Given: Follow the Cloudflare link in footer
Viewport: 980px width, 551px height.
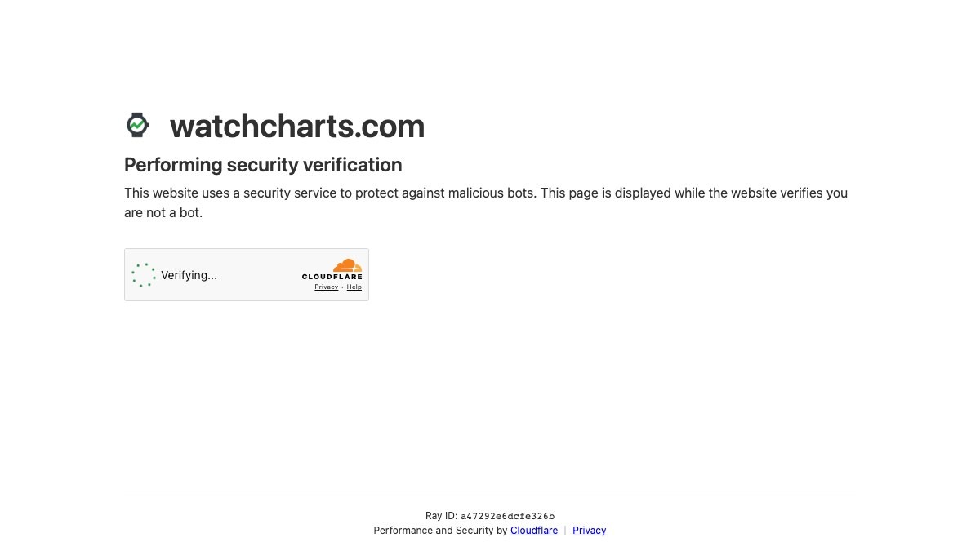Looking at the screenshot, I should point(534,531).
